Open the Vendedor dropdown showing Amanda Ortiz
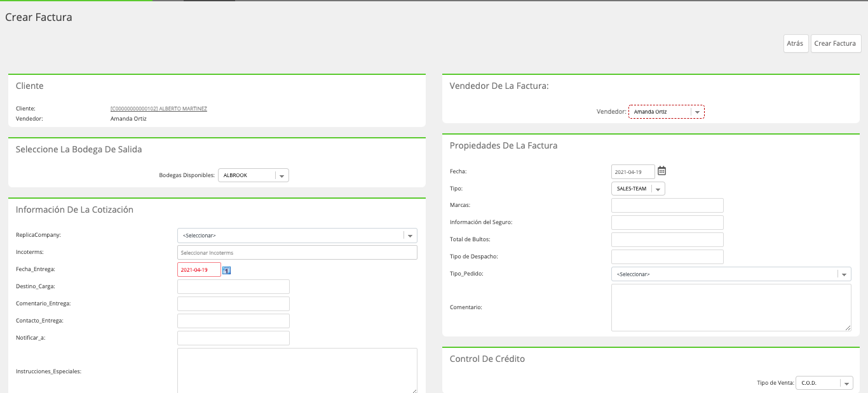Image resolution: width=868 pixels, height=393 pixels. point(667,112)
